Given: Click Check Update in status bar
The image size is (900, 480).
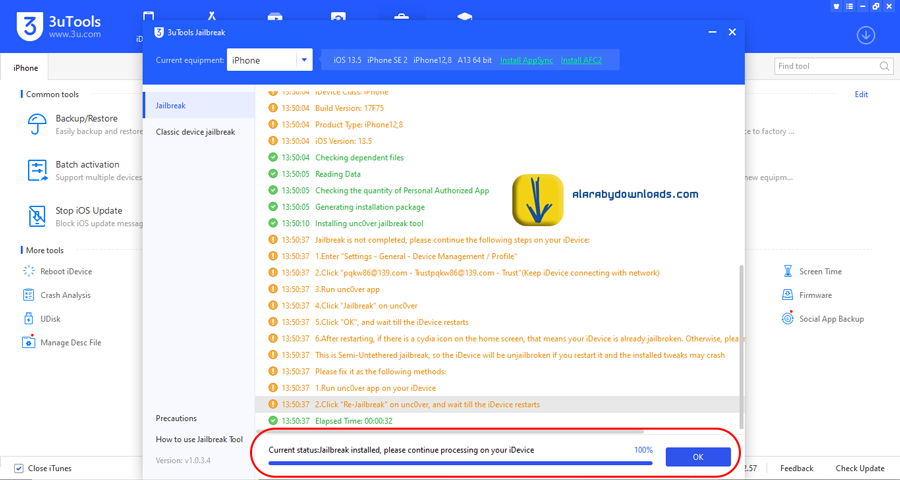Looking at the screenshot, I should click(x=860, y=469).
